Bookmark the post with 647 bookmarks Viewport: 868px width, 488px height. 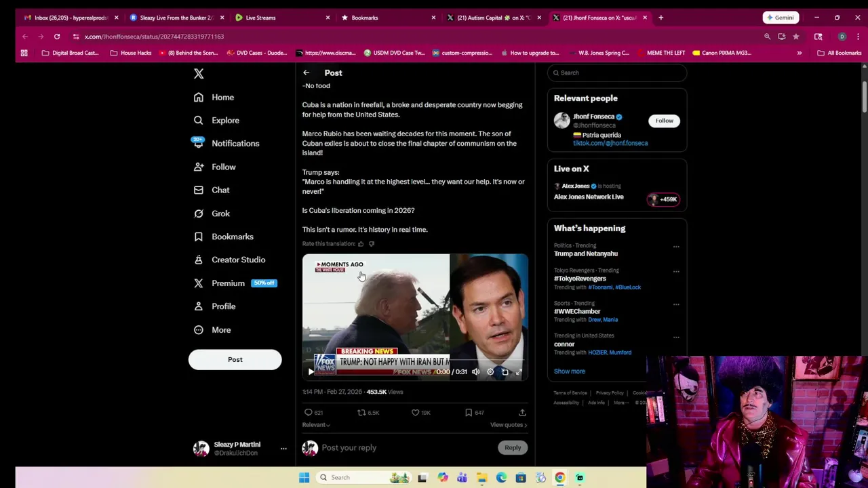coord(474,412)
